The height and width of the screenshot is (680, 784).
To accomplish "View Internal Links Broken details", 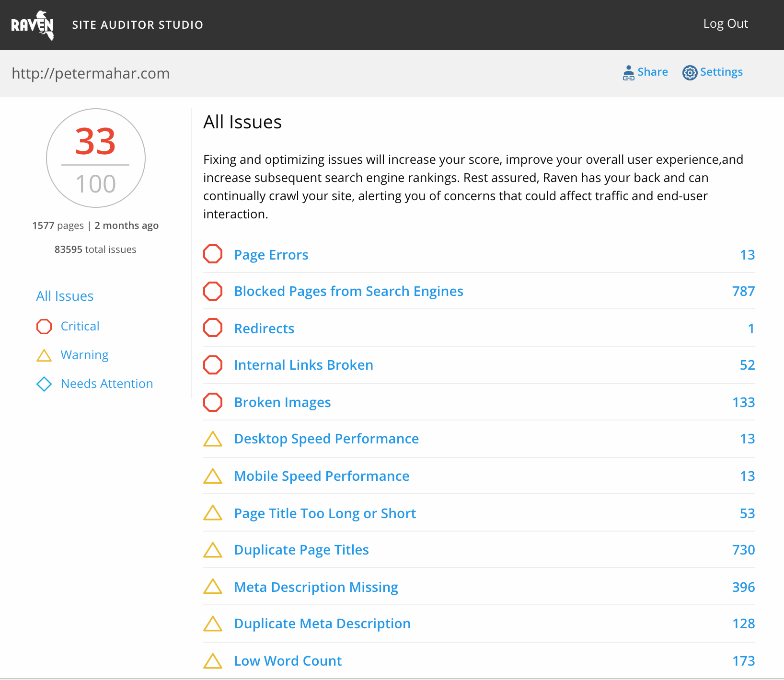I will click(303, 365).
